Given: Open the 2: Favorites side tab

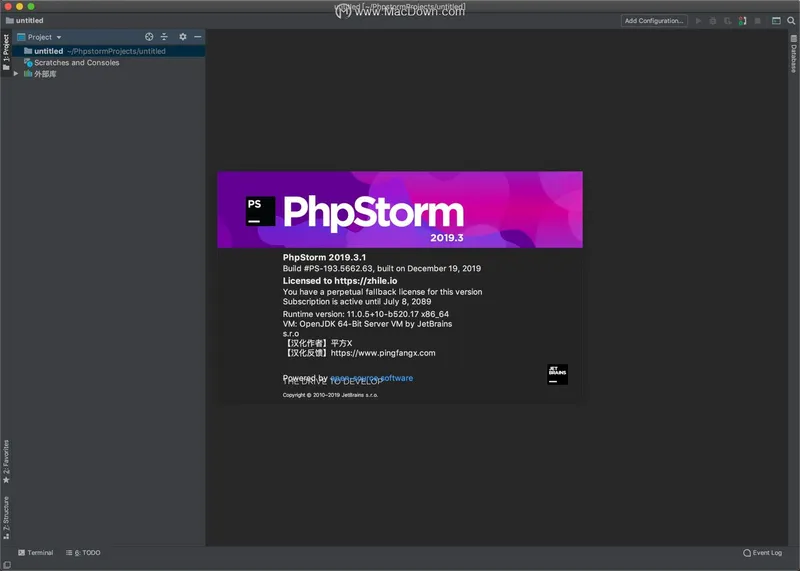Looking at the screenshot, I should [x=6, y=461].
